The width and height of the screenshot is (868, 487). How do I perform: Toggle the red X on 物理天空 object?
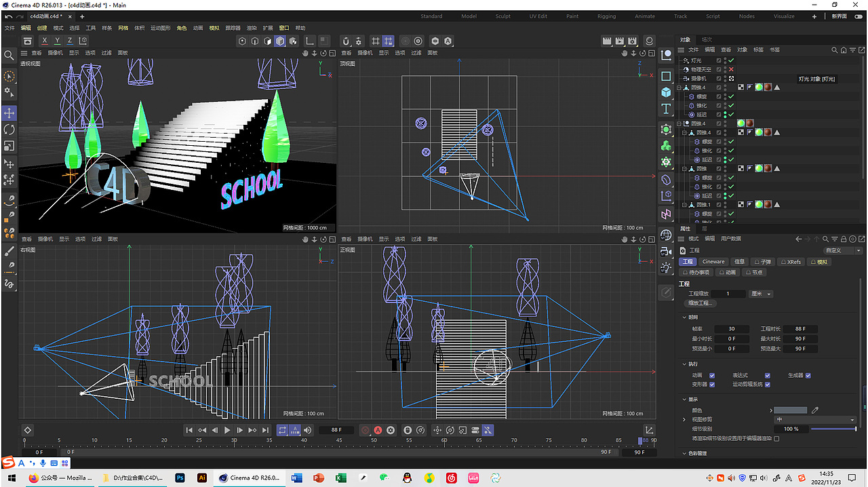pyautogui.click(x=732, y=69)
